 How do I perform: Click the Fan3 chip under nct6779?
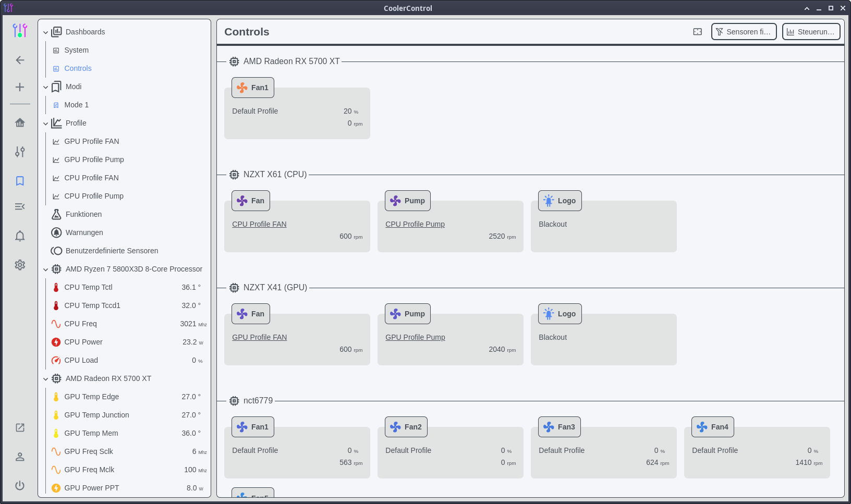(560, 427)
